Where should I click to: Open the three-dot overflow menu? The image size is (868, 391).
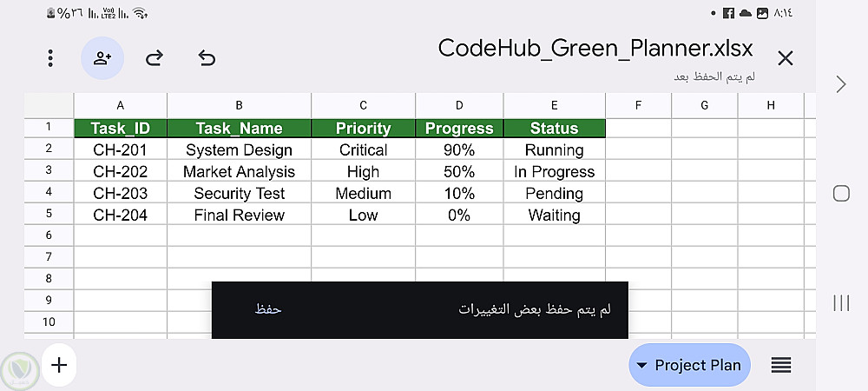[51, 58]
